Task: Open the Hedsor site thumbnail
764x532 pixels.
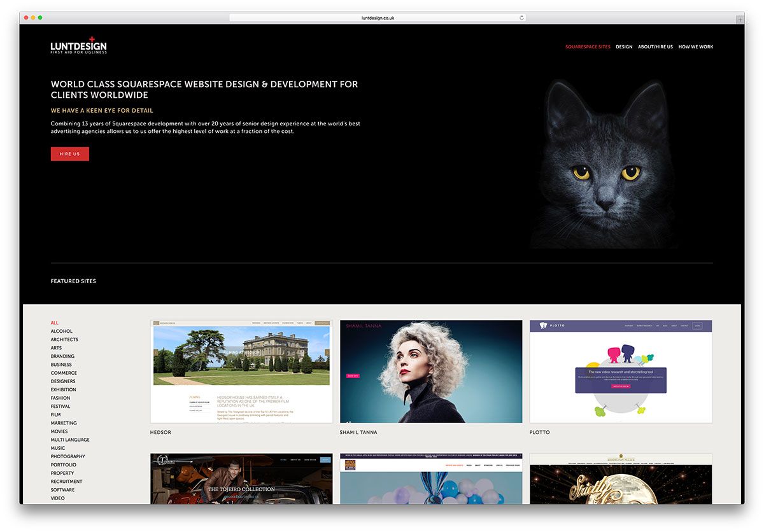Action: click(x=241, y=372)
